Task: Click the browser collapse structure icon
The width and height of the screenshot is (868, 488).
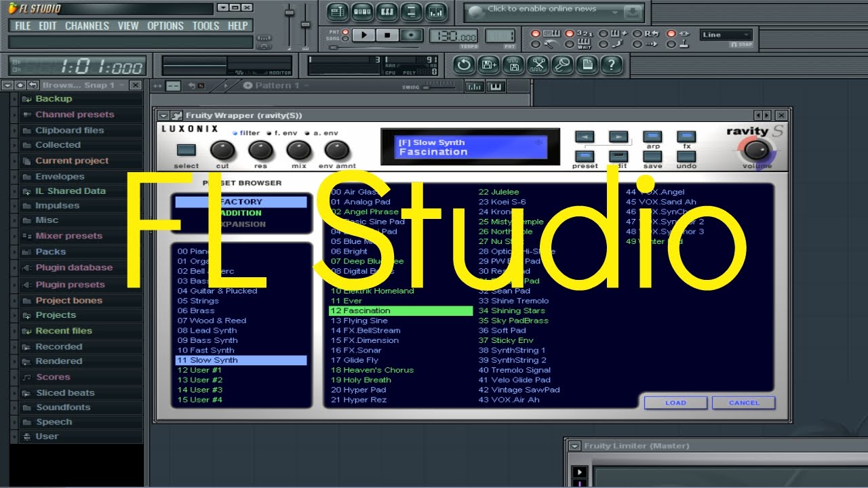Action: pos(20,85)
